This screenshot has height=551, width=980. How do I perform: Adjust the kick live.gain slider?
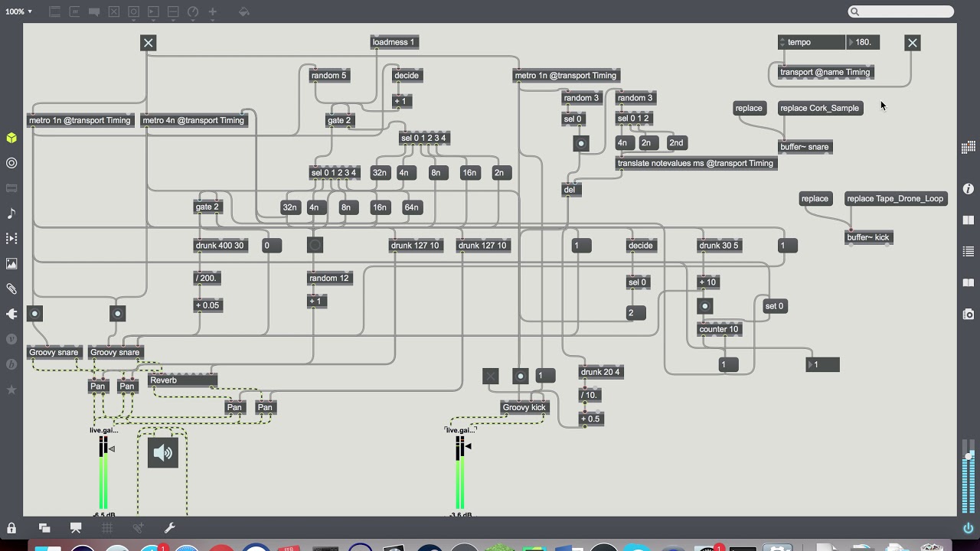coord(460,473)
